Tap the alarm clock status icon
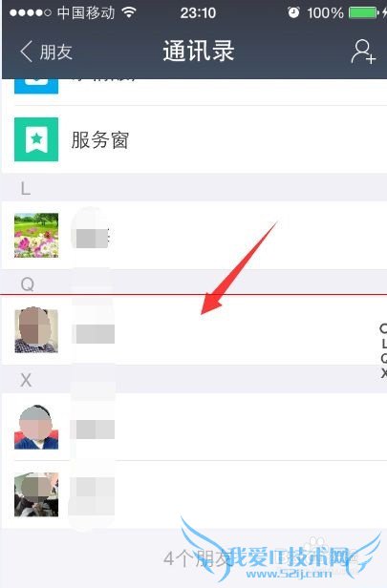 point(293,12)
